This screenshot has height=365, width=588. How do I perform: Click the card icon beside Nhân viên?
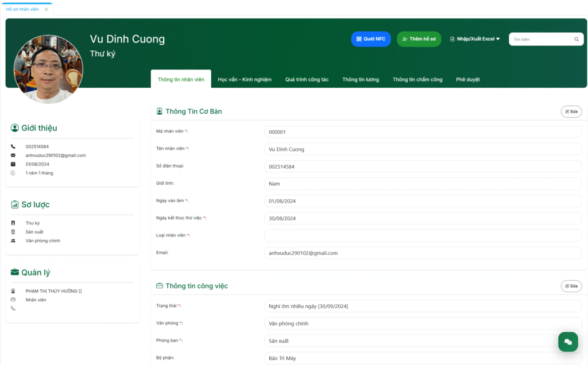coord(13,300)
